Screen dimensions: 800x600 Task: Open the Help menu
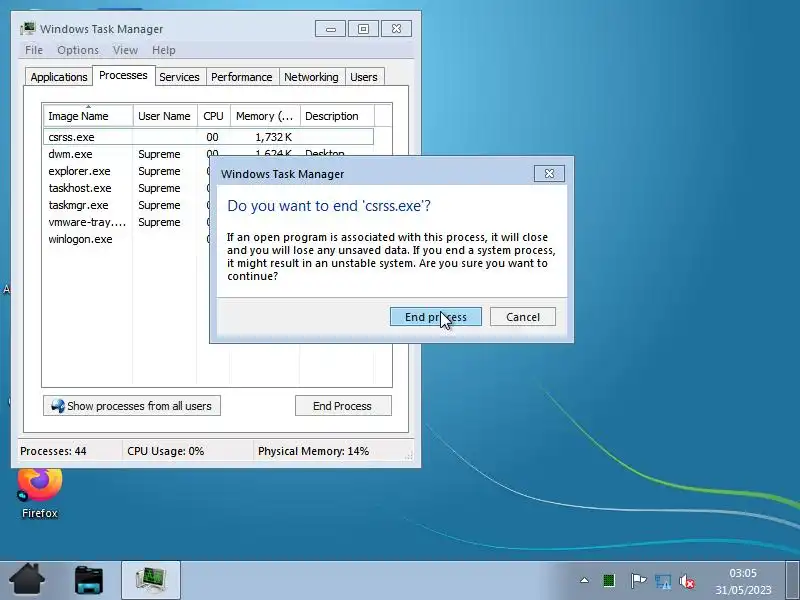click(164, 50)
